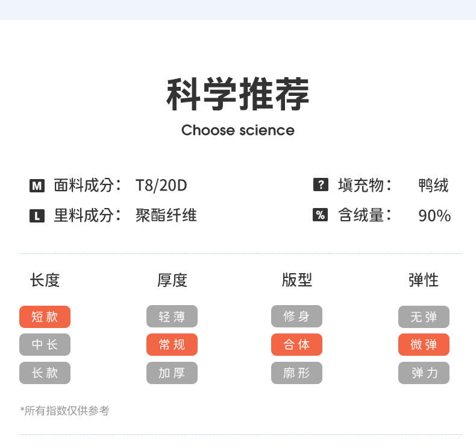Click the L lining composition icon
The image size is (476, 448).
tap(37, 215)
